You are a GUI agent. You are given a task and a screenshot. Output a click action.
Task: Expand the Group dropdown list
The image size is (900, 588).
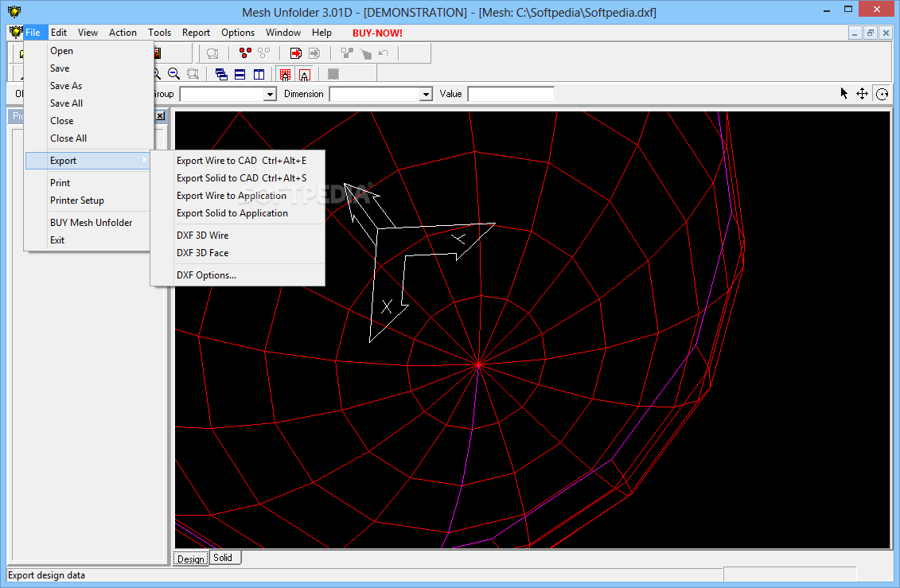(270, 94)
